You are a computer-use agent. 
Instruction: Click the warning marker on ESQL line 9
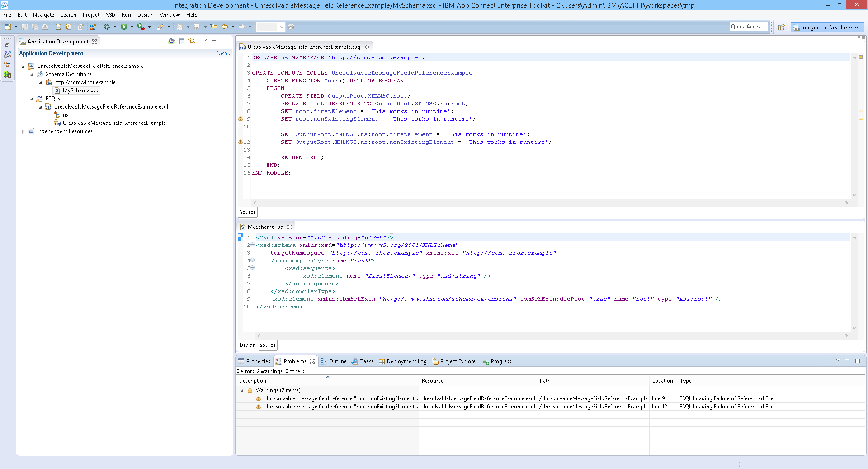coord(241,119)
